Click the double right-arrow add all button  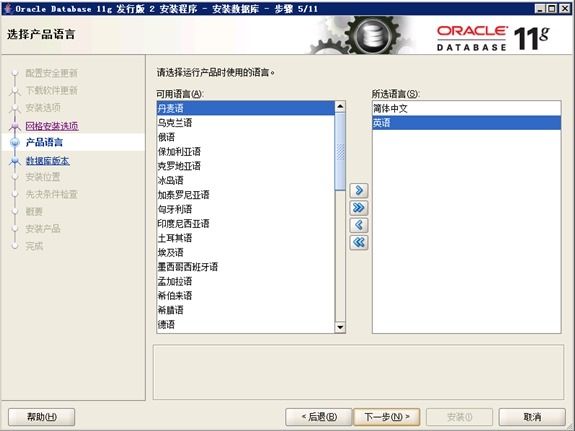359,208
